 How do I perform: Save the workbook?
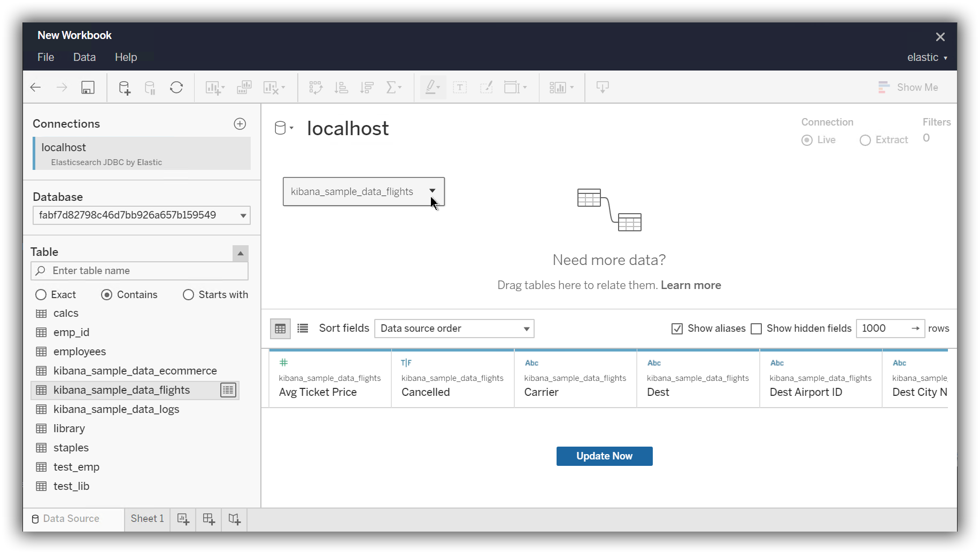[88, 87]
